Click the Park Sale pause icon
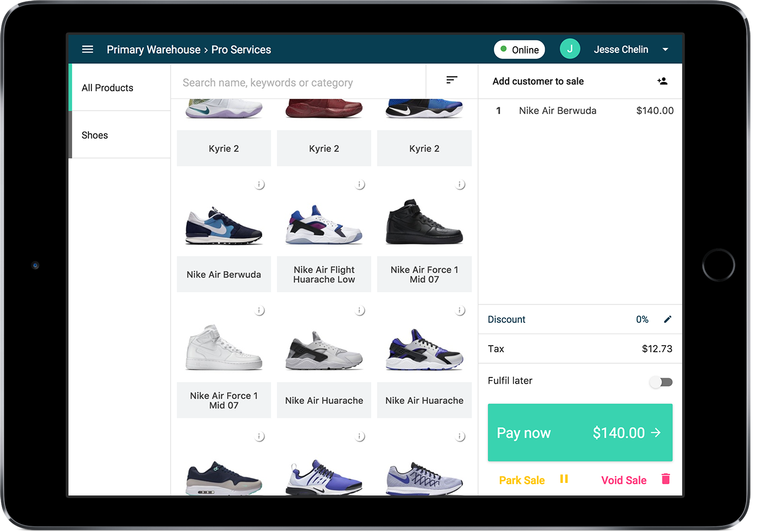The height and width of the screenshot is (532, 782). (x=564, y=479)
